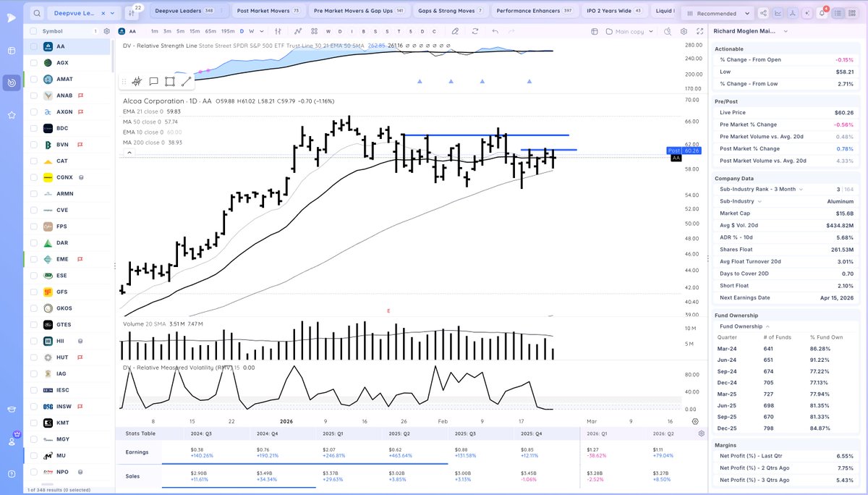Switch to Gaps & Strong Moves tab
This screenshot has height=495, width=868.
452,11
